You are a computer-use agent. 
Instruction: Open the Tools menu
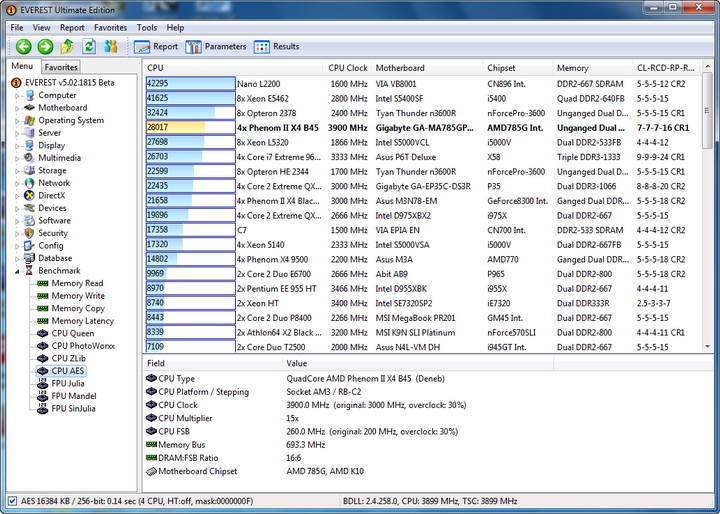[x=146, y=28]
